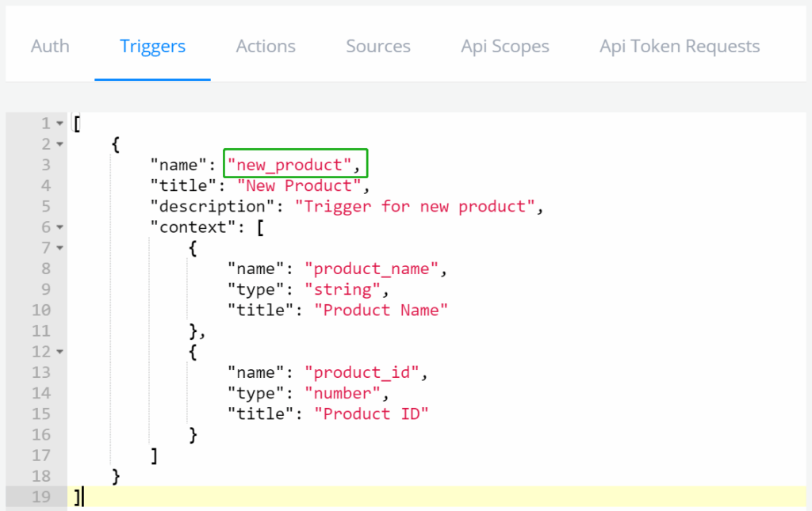Collapse the product_name object at line 7

coord(59,249)
